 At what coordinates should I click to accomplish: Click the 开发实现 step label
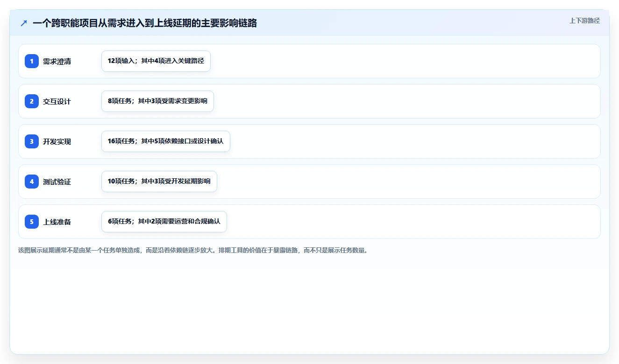(x=57, y=142)
